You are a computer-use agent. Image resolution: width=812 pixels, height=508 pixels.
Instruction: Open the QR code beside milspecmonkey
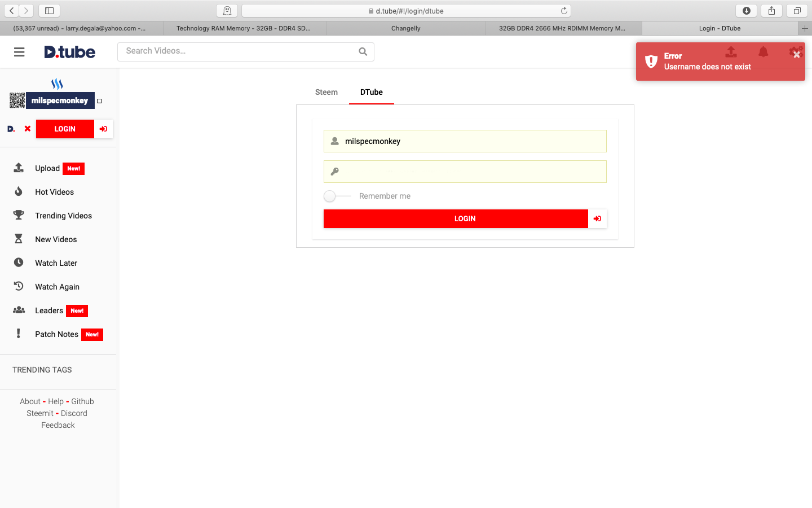pos(17,100)
